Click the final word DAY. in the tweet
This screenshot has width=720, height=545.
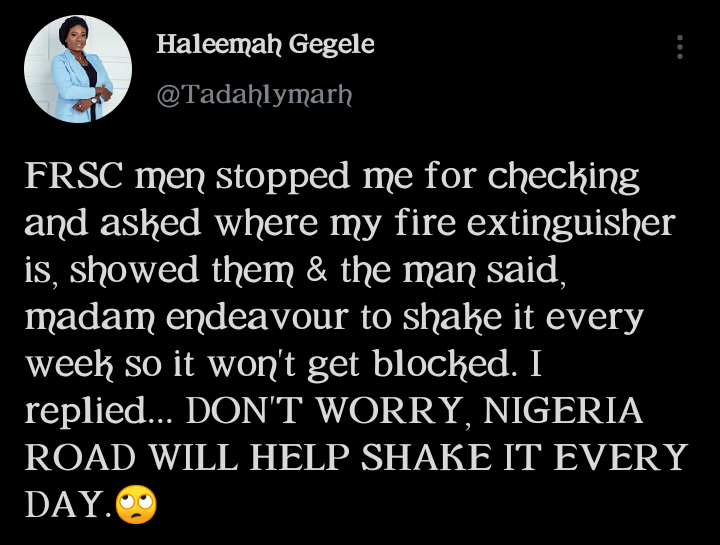(x=68, y=505)
